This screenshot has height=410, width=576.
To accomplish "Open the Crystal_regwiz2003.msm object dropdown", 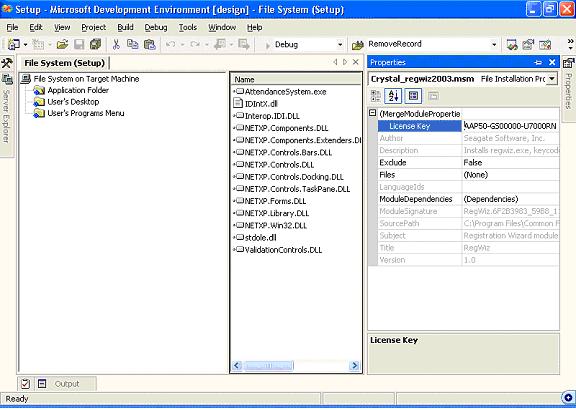I will [552, 79].
